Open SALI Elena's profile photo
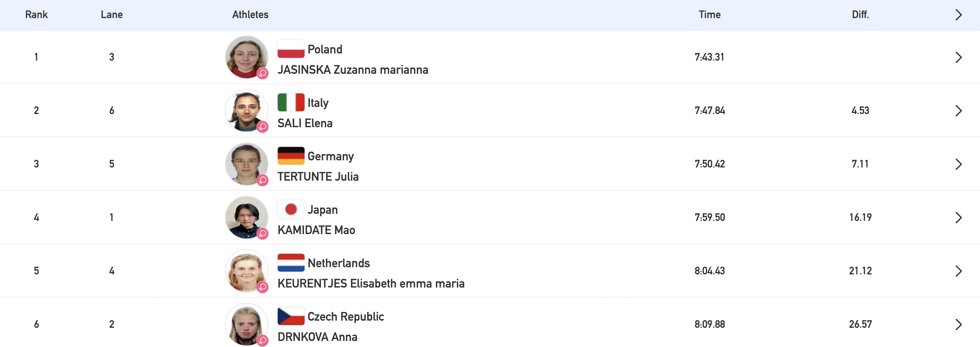Viewport: 980px width, 347px height. pos(247,111)
